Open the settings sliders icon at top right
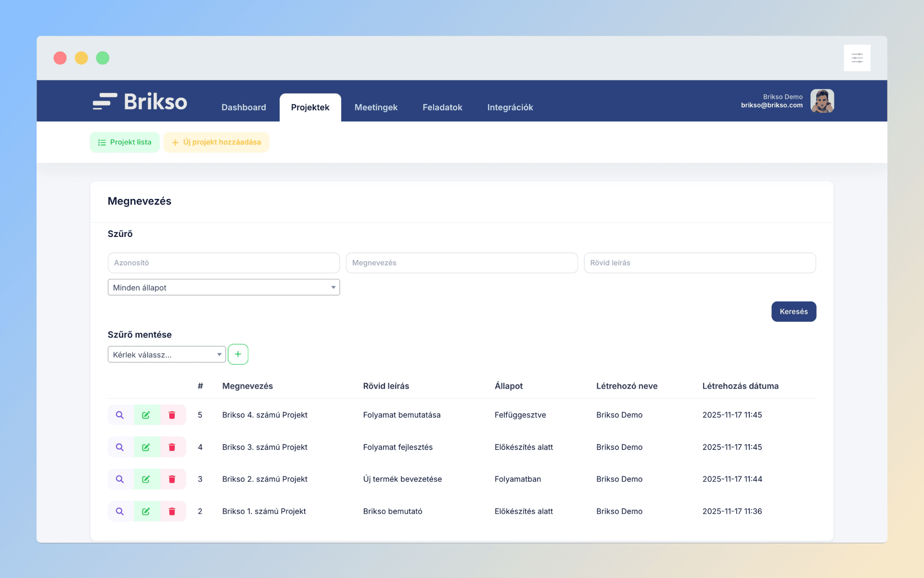The width and height of the screenshot is (924, 578). pyautogui.click(x=857, y=58)
